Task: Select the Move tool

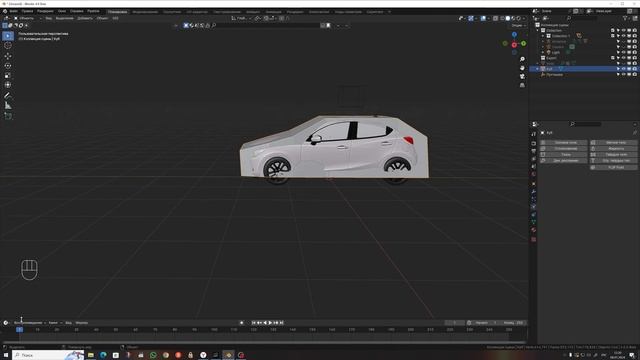Action: coord(8,56)
